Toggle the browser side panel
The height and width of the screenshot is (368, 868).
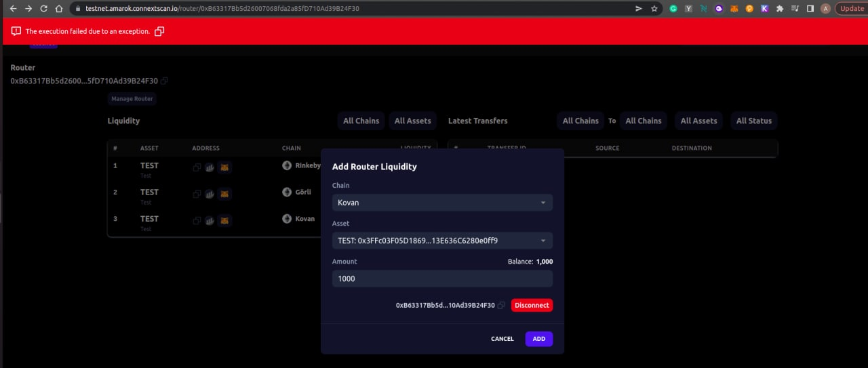pyautogui.click(x=810, y=9)
